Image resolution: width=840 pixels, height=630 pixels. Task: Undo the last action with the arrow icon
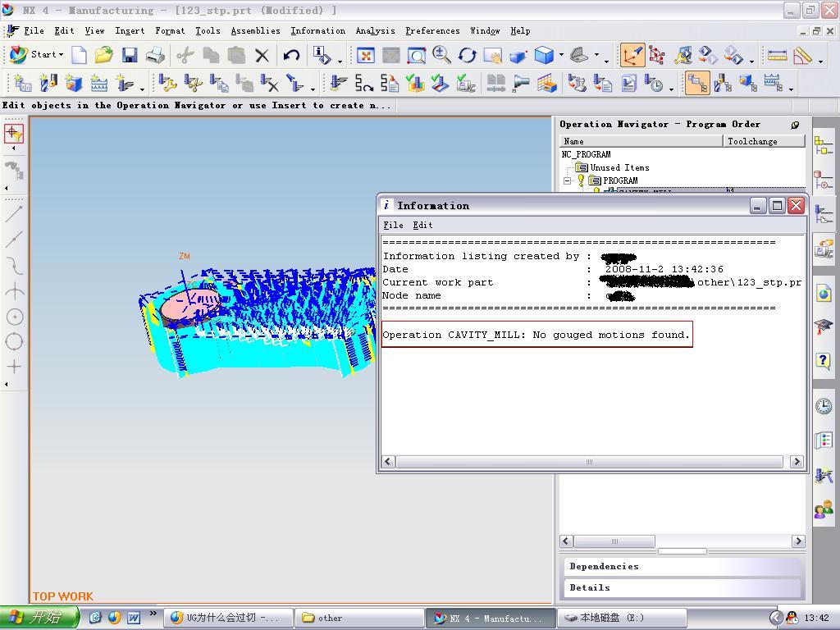[x=291, y=55]
